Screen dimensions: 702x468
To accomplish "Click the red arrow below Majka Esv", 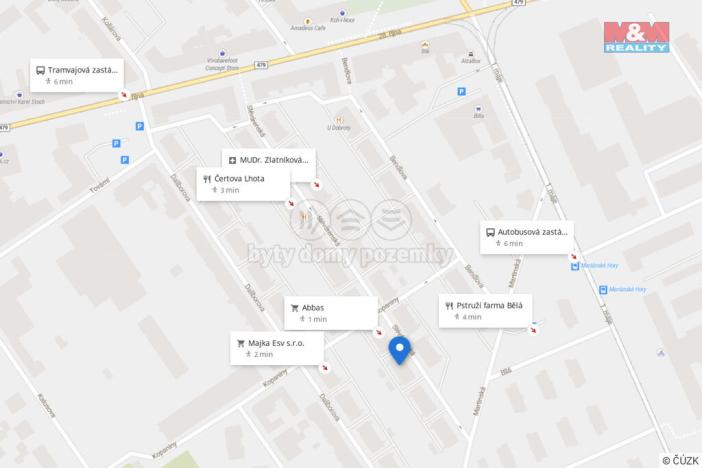I will click(x=325, y=368).
